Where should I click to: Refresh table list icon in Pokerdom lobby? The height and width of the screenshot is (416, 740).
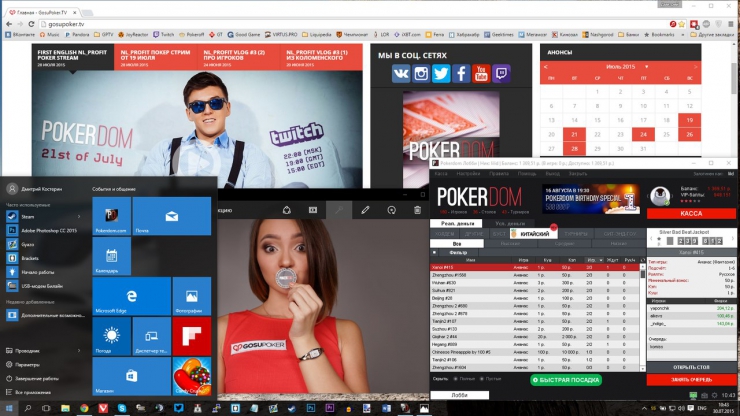(643, 260)
